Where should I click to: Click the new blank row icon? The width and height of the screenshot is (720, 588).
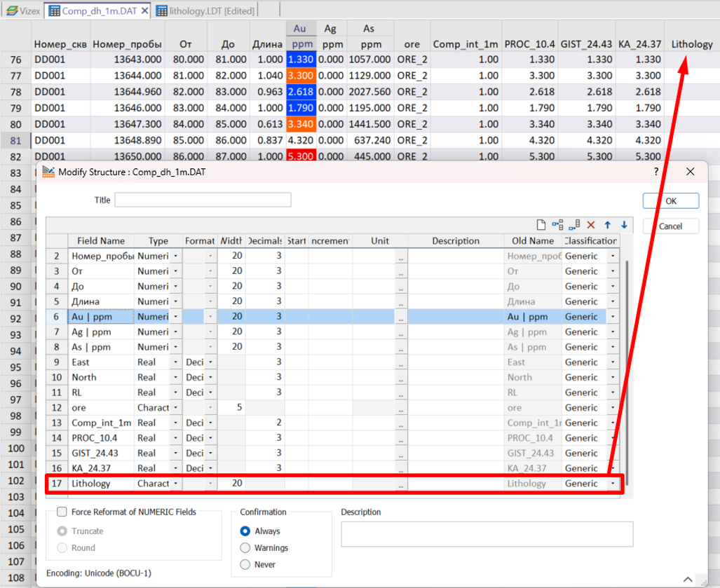click(541, 225)
